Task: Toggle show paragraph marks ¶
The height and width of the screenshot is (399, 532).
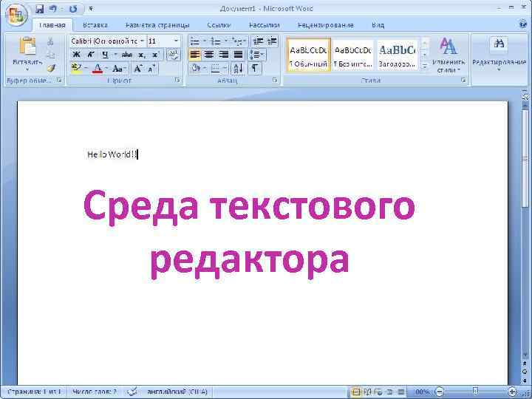Action: click(x=254, y=69)
